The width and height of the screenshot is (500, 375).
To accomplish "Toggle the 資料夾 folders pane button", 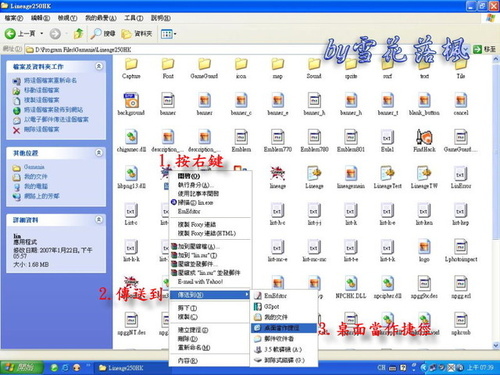I will click(x=137, y=33).
